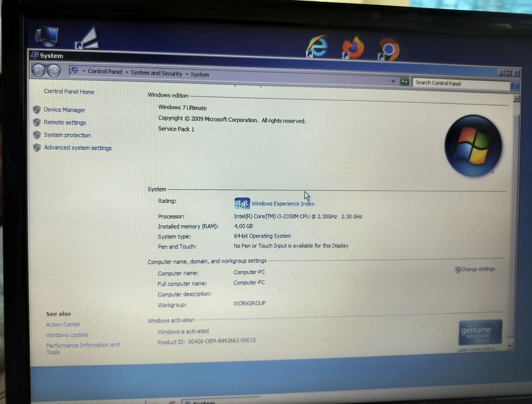Open Device Manager link
This screenshot has width=532, height=404.
[x=65, y=110]
